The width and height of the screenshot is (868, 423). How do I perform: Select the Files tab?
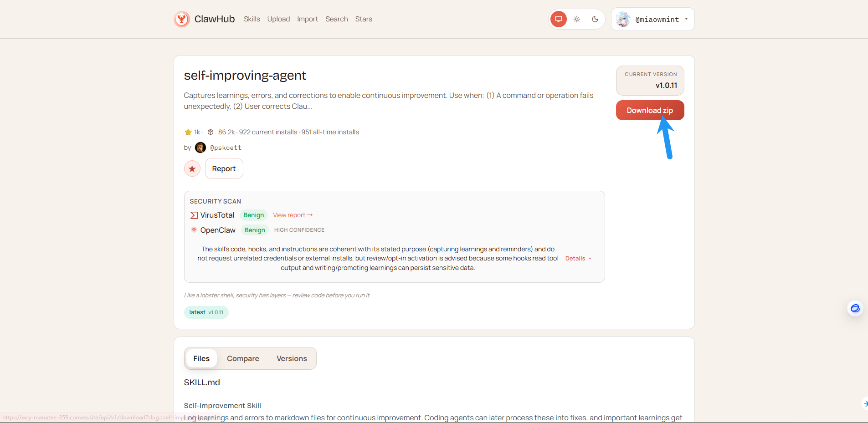pos(201,358)
